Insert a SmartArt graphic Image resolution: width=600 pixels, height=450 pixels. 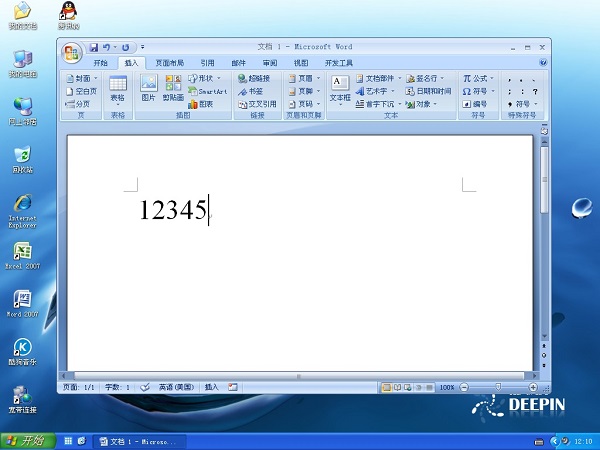point(208,91)
